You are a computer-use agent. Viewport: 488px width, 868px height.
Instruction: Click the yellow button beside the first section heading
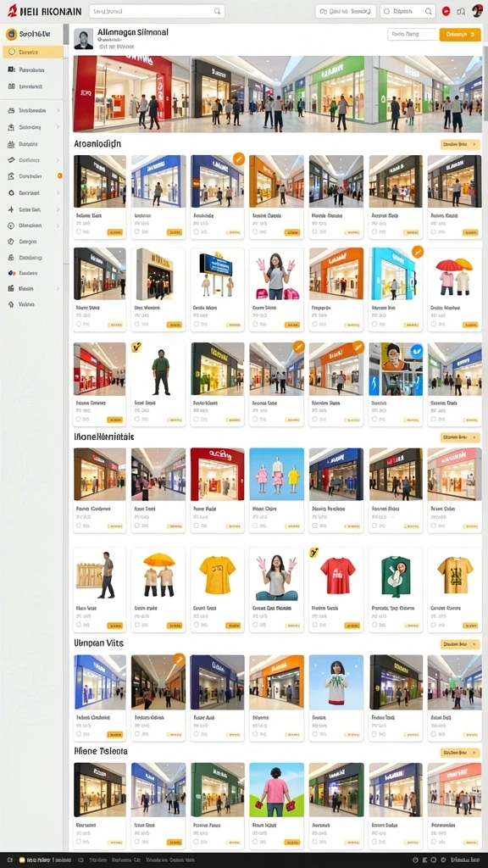click(x=460, y=144)
